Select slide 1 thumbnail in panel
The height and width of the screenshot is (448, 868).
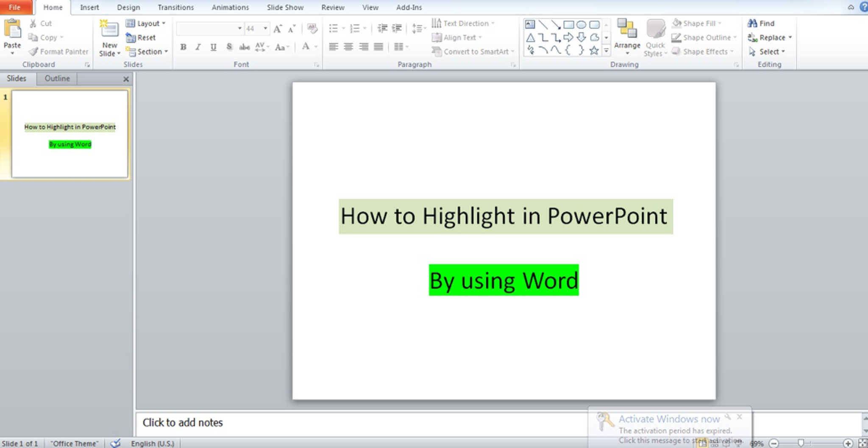pyautogui.click(x=70, y=134)
